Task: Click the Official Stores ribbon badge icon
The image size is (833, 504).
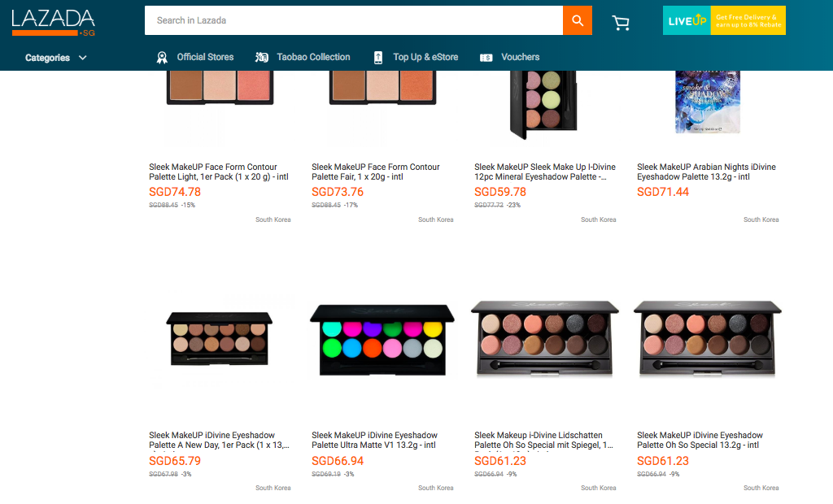Action: pos(161,58)
